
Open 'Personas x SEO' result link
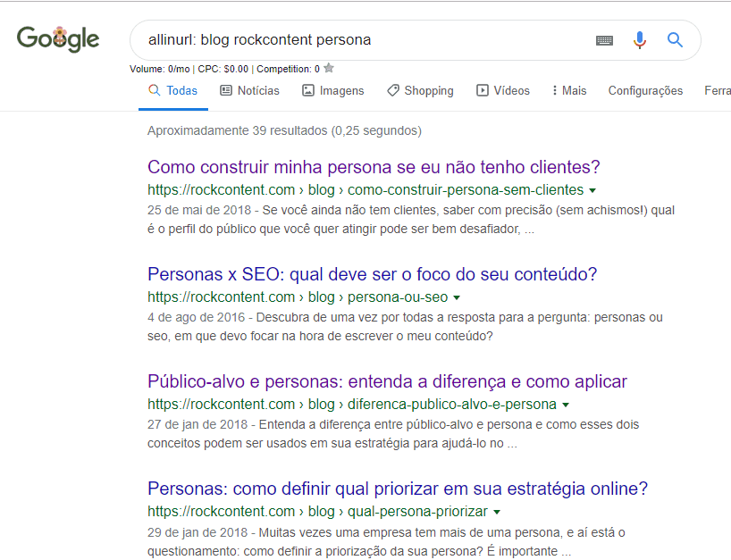[372, 274]
